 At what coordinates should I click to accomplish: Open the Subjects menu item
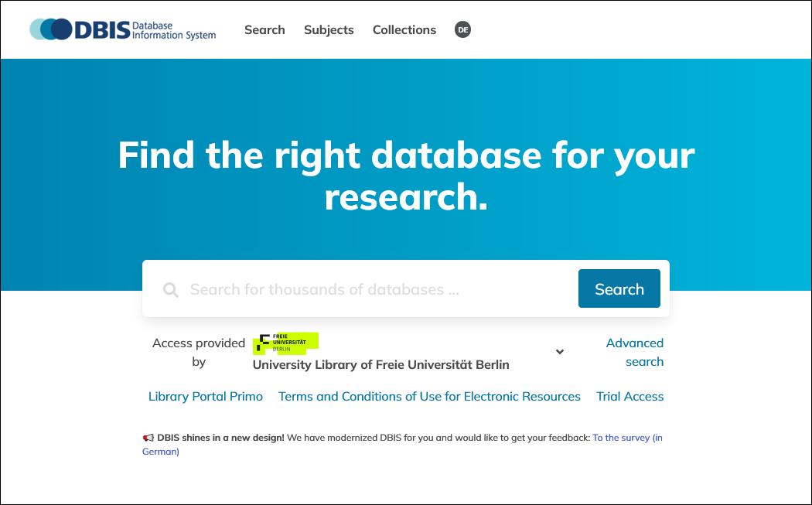[329, 30]
